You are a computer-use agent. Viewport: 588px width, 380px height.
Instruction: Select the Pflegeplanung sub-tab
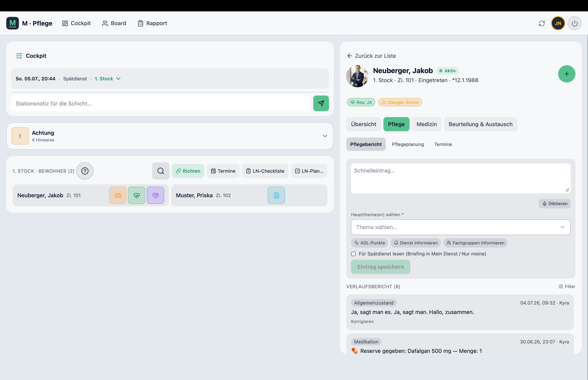click(408, 144)
